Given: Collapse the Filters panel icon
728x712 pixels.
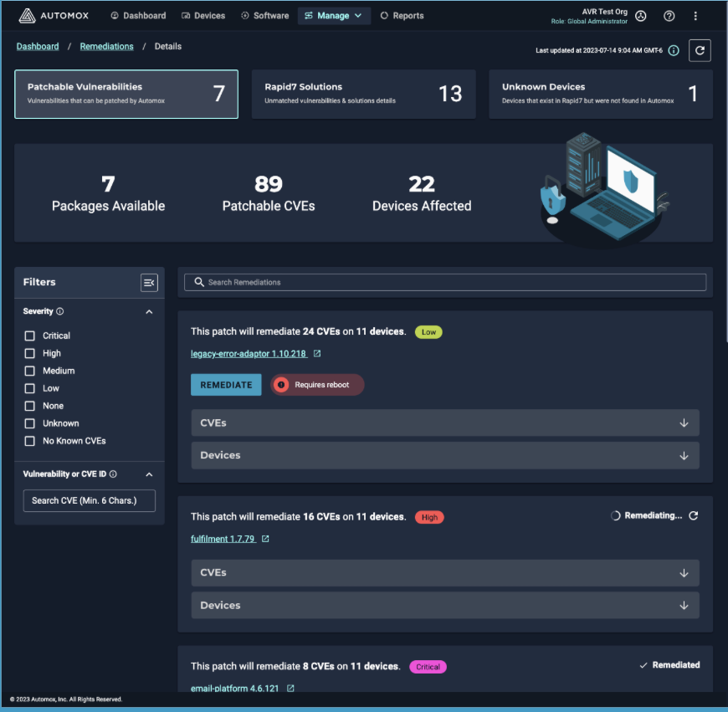Looking at the screenshot, I should (x=149, y=282).
